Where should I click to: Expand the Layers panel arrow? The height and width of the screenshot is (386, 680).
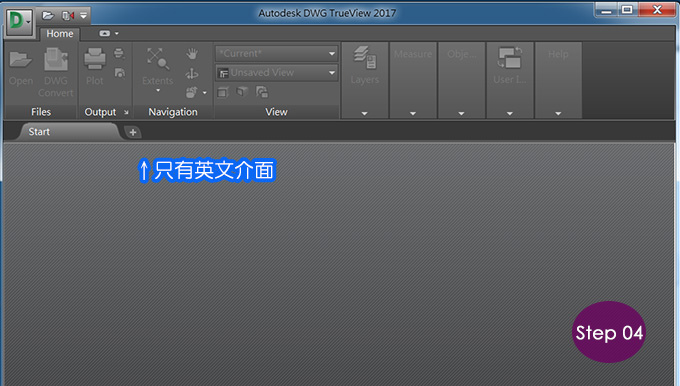pyautogui.click(x=365, y=113)
